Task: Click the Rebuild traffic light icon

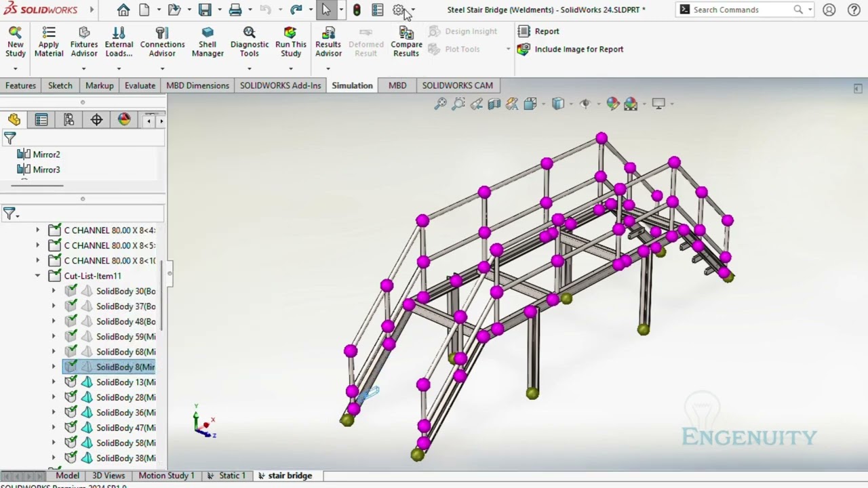Action: (357, 10)
